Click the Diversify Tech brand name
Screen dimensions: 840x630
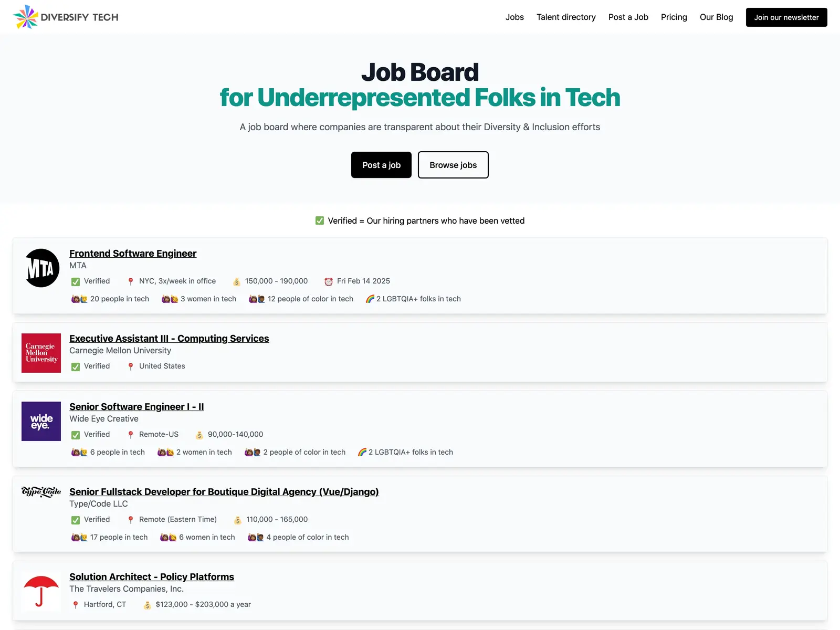point(80,17)
